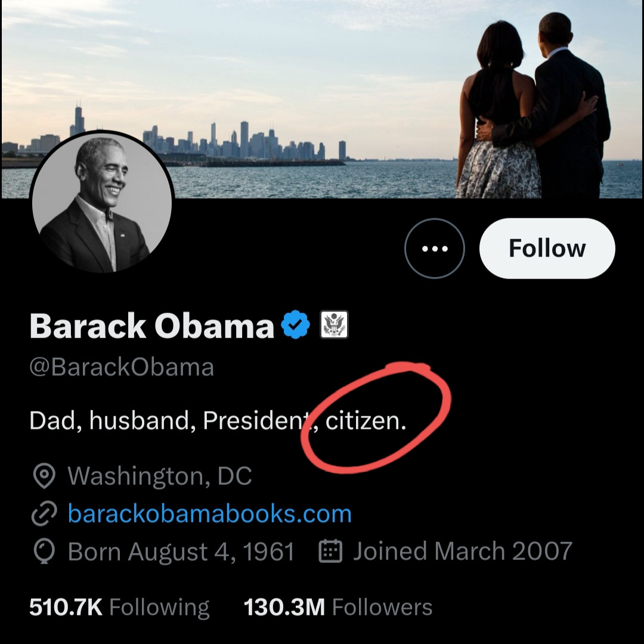Image resolution: width=644 pixels, height=644 pixels.
Task: Click the birthday balloon icon
Action: click(x=44, y=552)
